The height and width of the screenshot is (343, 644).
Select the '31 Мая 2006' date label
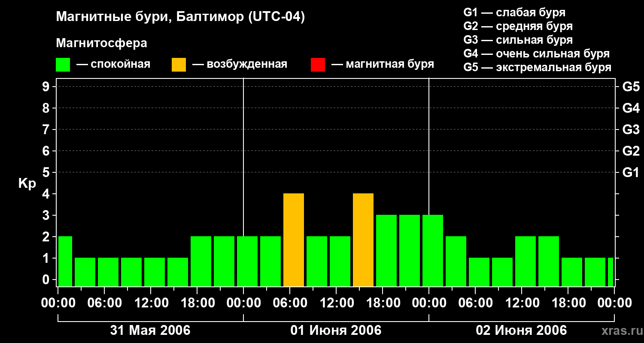click(150, 331)
